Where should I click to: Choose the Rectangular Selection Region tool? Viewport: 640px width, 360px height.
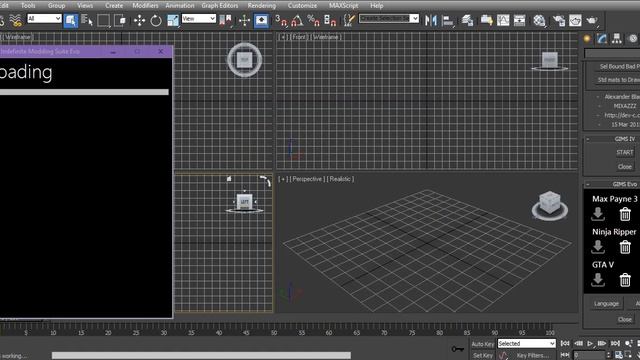pyautogui.click(x=103, y=20)
